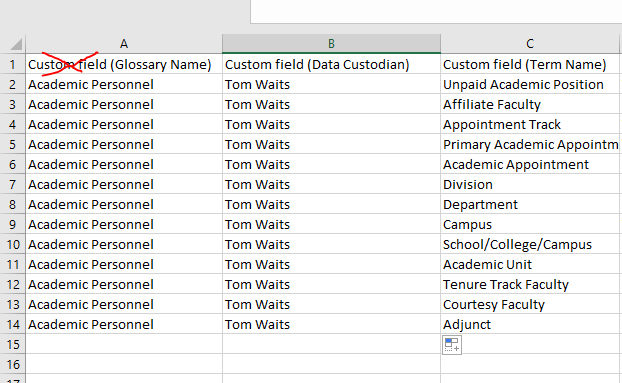The height and width of the screenshot is (383, 622).
Task: Select the Tenure Track Faculty cell
Action: 530,284
